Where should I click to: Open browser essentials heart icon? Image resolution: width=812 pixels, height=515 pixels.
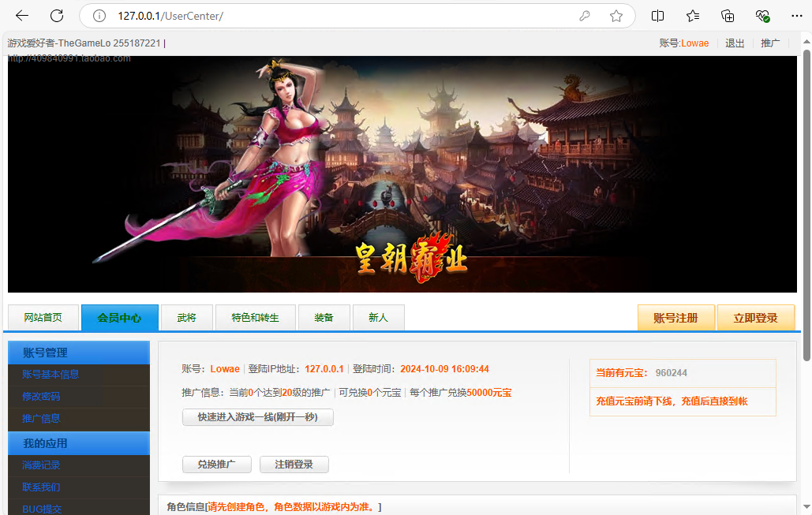[762, 16]
